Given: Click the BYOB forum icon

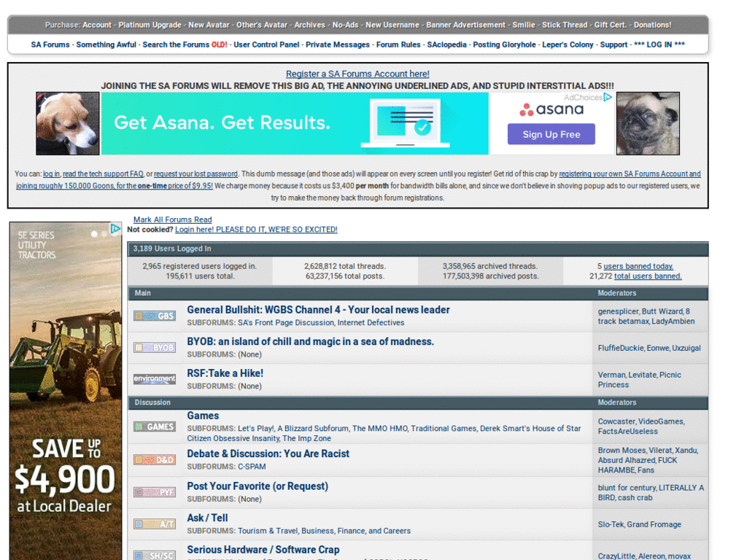Looking at the screenshot, I should (x=155, y=348).
